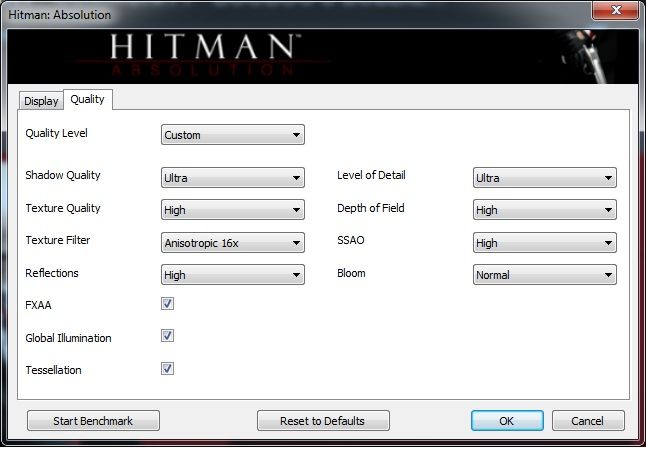Change the Bloom setting dropdown
The width and height of the screenshot is (646, 449).
545,275
